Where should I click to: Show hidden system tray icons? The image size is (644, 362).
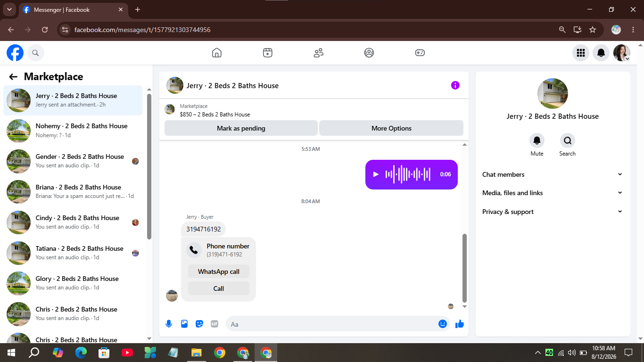[x=537, y=352]
